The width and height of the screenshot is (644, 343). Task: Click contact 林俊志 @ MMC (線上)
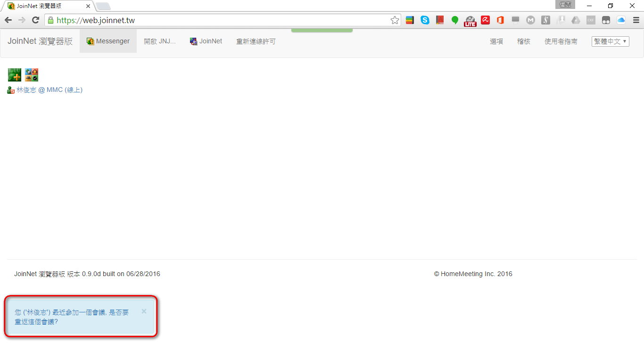pyautogui.click(x=50, y=90)
